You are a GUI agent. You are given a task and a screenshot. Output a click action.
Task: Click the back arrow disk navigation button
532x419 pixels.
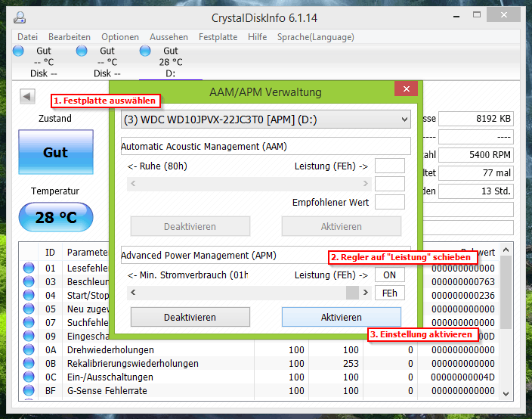[x=27, y=97]
